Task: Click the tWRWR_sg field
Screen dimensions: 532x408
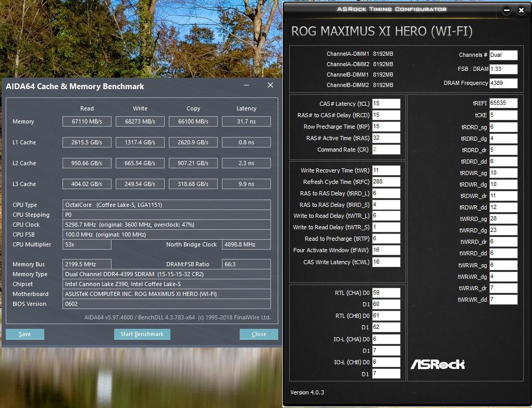Action: point(503,265)
